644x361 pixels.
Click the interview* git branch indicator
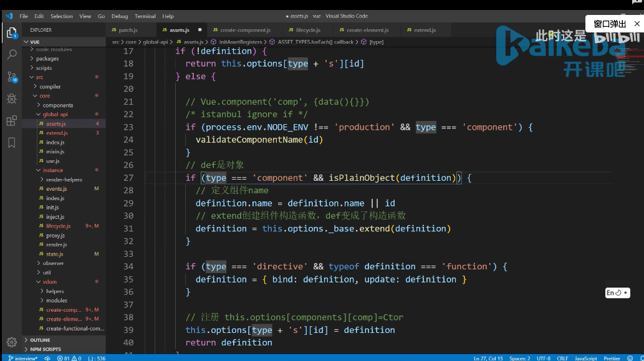23,358
